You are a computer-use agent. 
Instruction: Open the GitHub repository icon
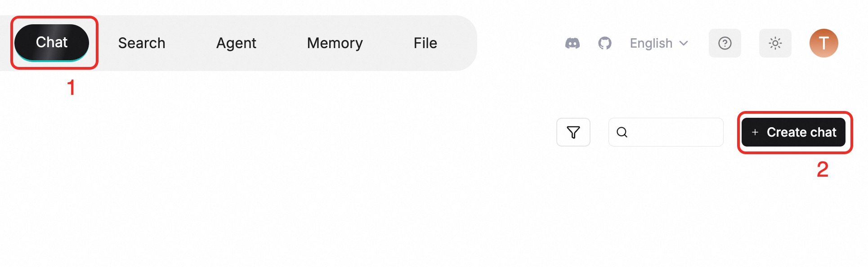pos(604,43)
